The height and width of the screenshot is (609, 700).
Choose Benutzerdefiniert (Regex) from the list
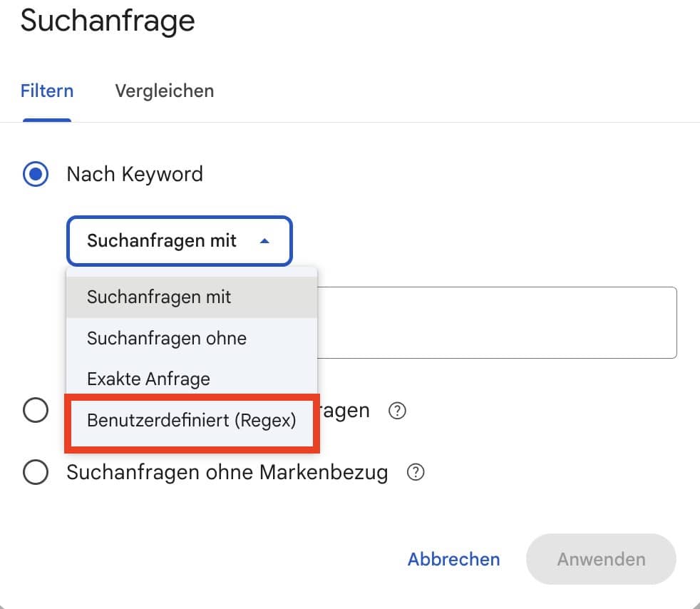[192, 421]
